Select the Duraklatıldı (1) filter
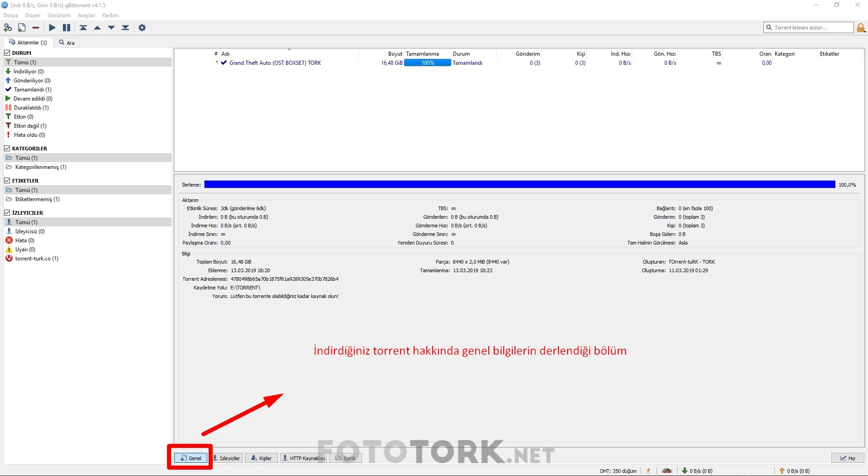 (x=88, y=108)
